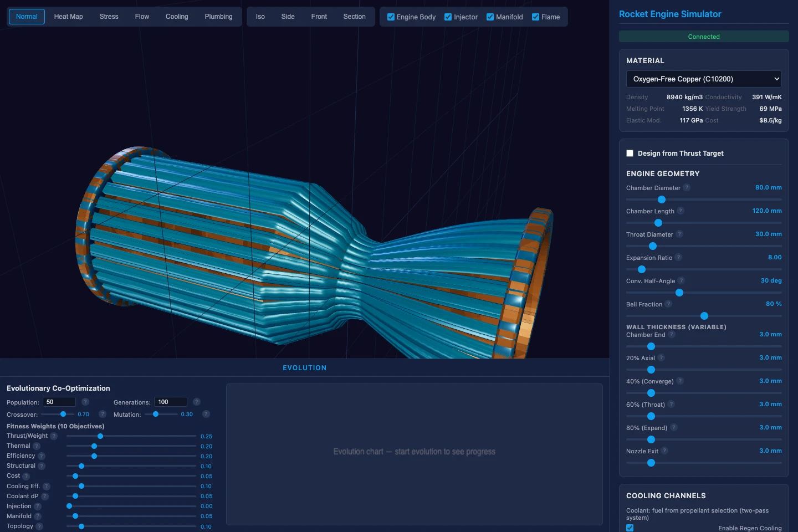The image size is (798, 532).
Task: Click the Bell Fraction slider handle
Action: click(x=704, y=316)
